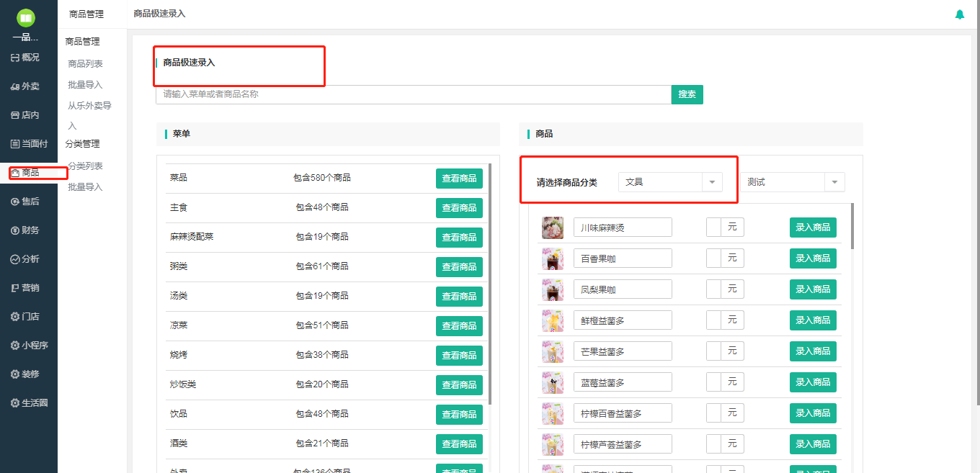Click the green shop logo icon
Viewport: 980px width, 473px height.
[26, 18]
